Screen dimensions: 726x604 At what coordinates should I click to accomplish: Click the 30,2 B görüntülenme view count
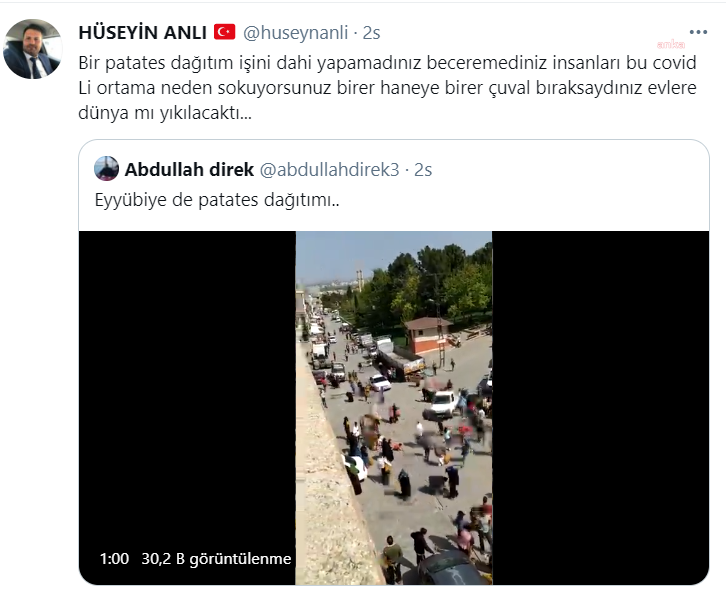point(216,559)
